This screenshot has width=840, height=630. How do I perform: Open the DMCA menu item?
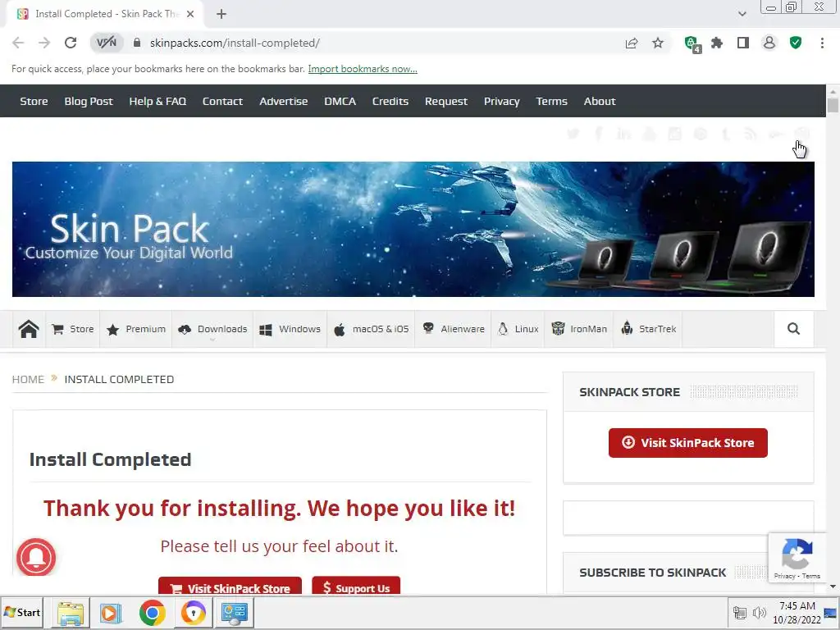click(340, 101)
